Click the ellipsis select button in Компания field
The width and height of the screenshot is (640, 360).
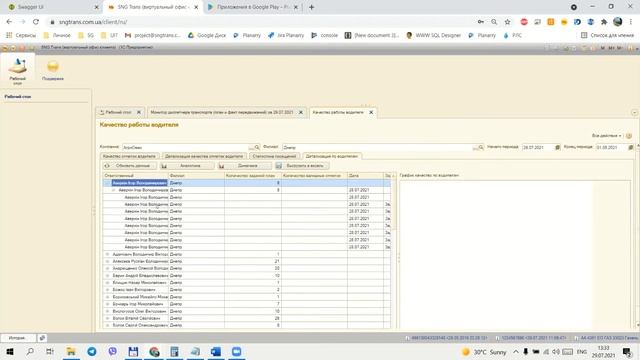point(251,147)
